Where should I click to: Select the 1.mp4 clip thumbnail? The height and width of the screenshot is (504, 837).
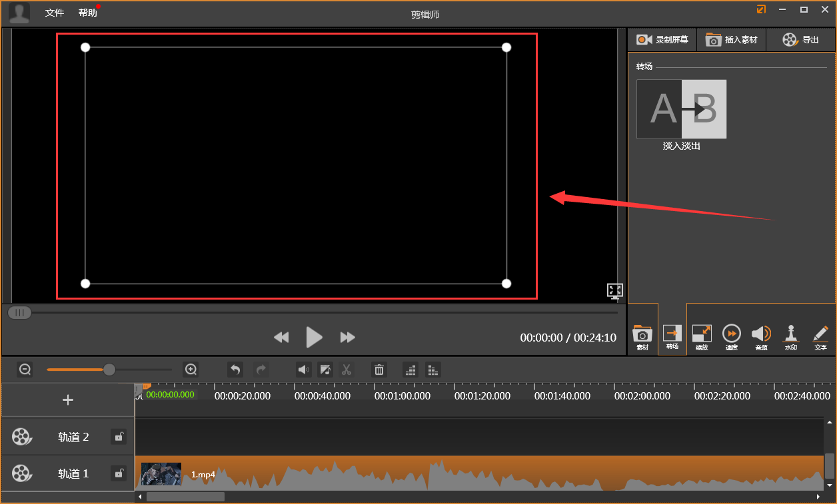click(161, 474)
